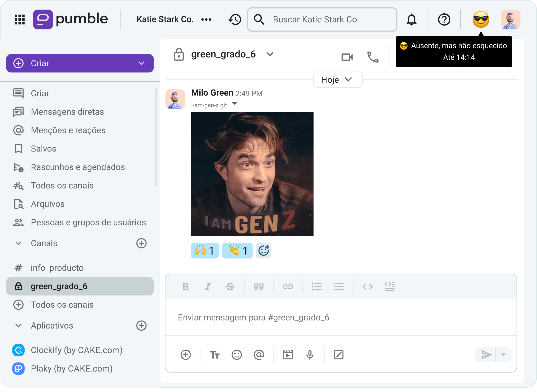Toggle italic formatting
The width and height of the screenshot is (537, 392).
click(x=208, y=287)
